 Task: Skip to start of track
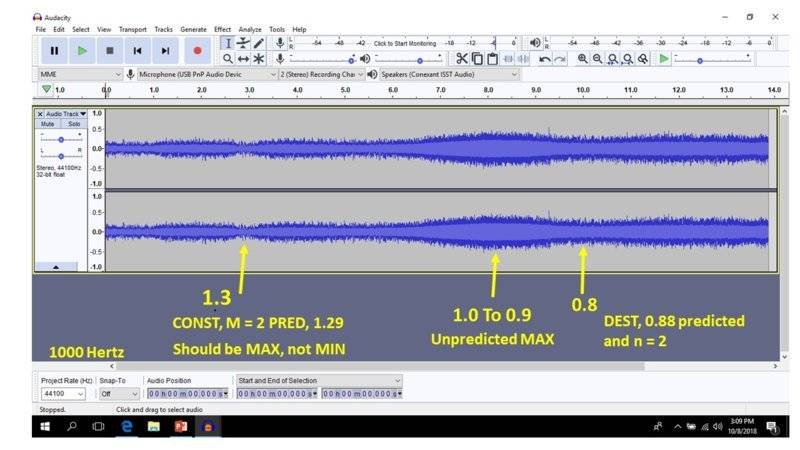point(138,50)
